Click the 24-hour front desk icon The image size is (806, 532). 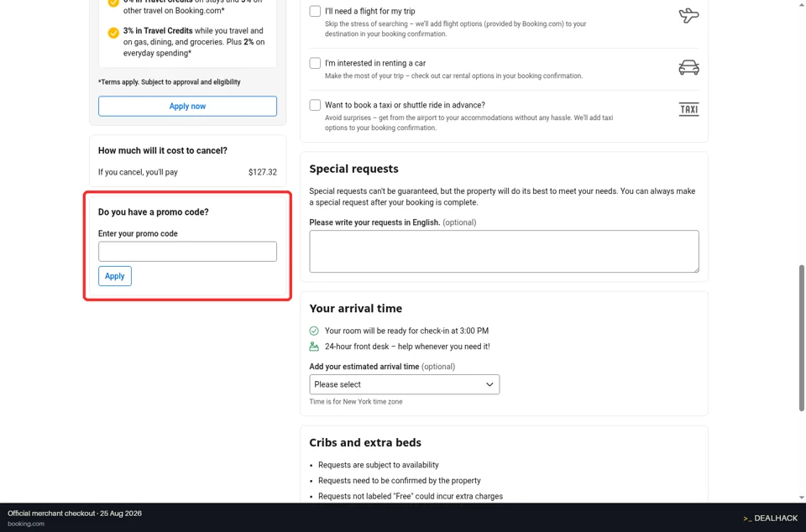pyautogui.click(x=314, y=347)
